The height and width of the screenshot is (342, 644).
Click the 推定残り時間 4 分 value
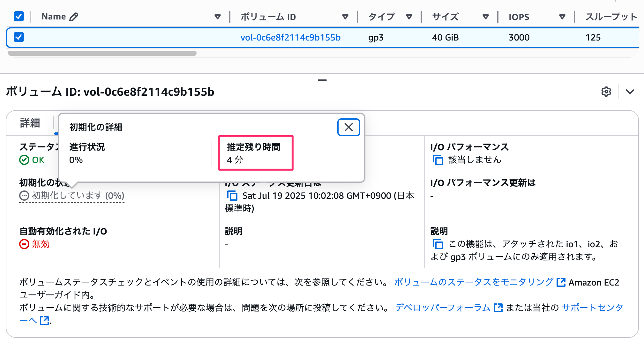click(x=235, y=160)
